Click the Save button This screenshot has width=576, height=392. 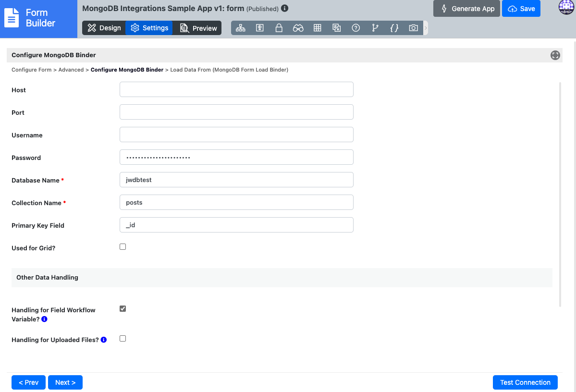pyautogui.click(x=521, y=9)
